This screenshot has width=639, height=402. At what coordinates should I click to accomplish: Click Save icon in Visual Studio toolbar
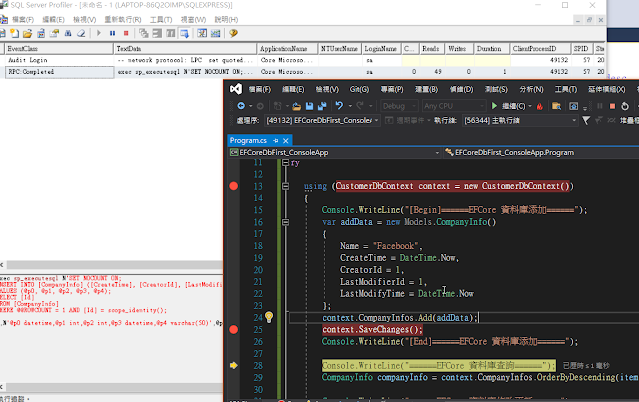click(309, 106)
